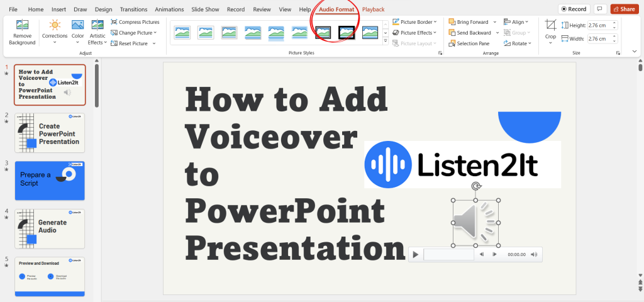The width and height of the screenshot is (644, 302).
Task: Click the audio seek progress bar
Action: [x=448, y=254]
